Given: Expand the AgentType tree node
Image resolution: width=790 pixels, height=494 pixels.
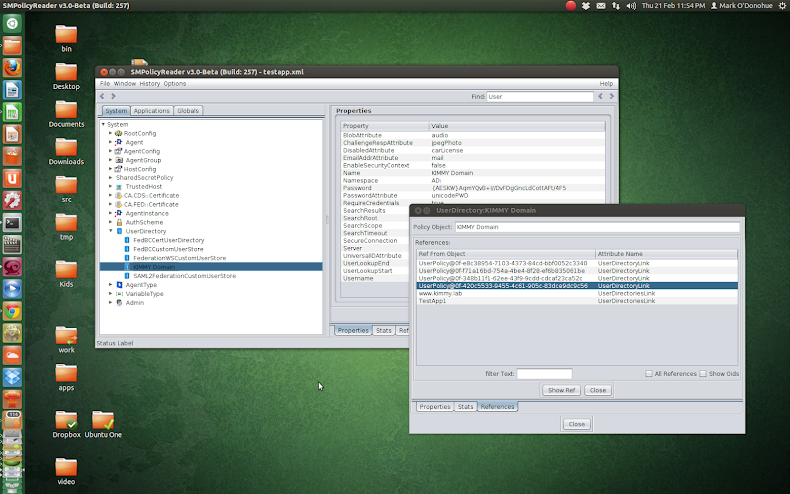Looking at the screenshot, I should point(110,284).
